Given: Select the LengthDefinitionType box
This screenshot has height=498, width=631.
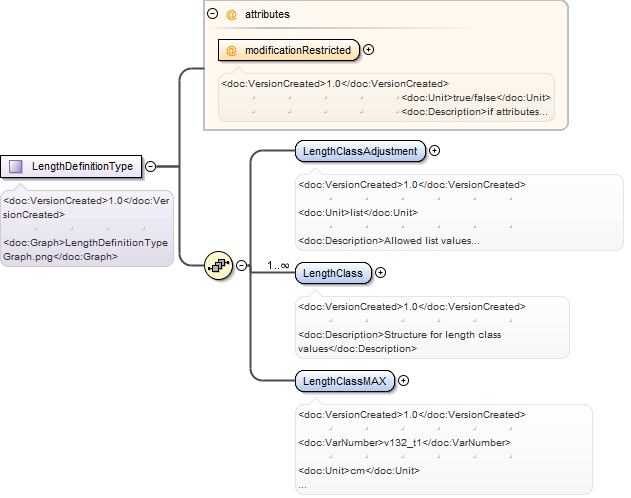Looking at the screenshot, I should point(71,166).
